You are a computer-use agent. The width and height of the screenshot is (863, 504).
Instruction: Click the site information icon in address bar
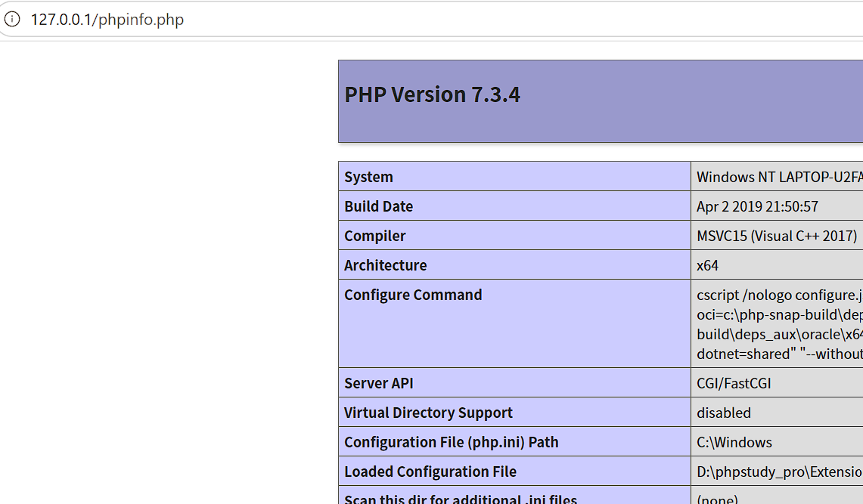click(12, 19)
